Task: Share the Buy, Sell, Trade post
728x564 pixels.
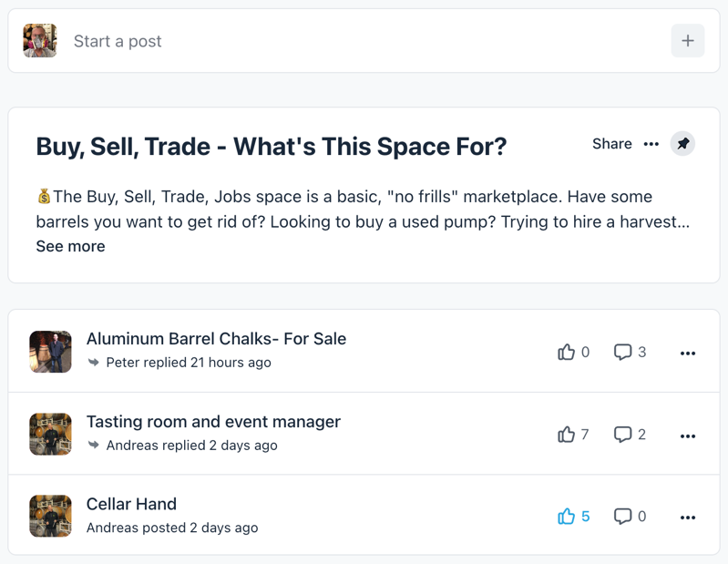Action: pyautogui.click(x=611, y=144)
